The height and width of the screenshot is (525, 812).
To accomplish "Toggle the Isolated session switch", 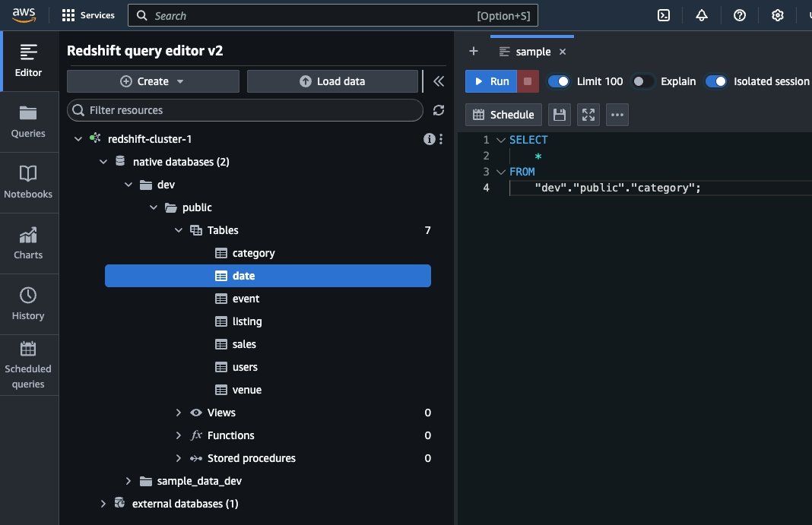I will click(716, 81).
